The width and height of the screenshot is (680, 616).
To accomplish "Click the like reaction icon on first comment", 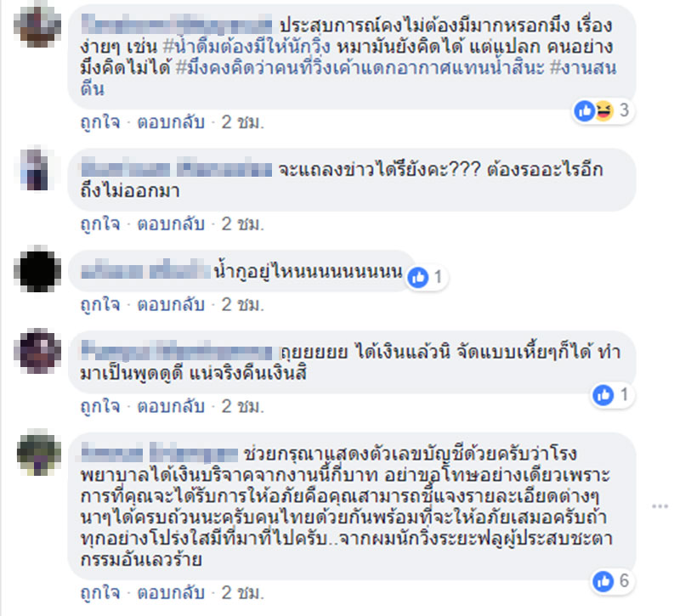I will (x=584, y=111).
